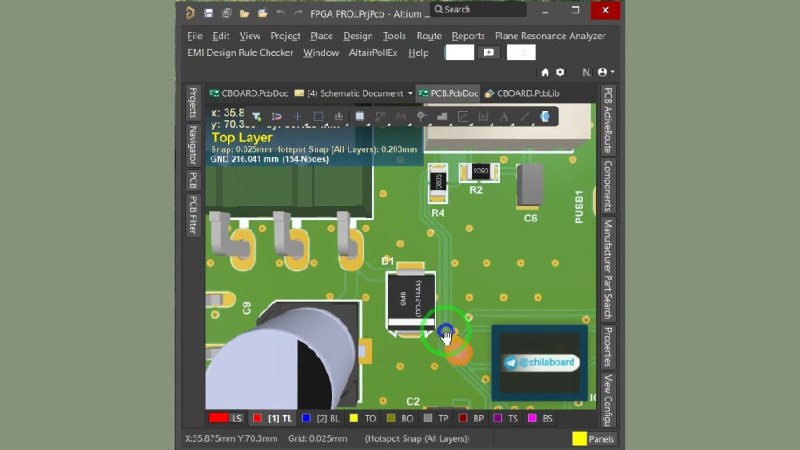Open the Edit menu
Screen dimensions: 800x450
(220, 36)
